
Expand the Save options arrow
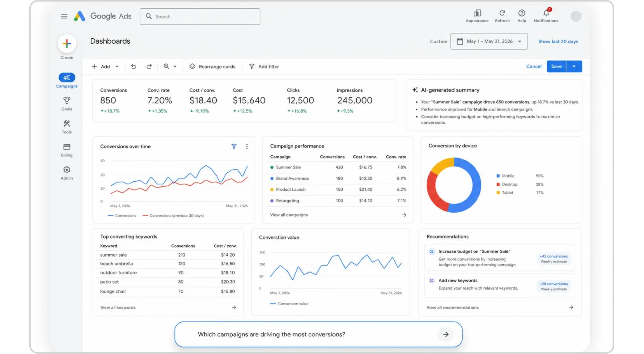[574, 66]
